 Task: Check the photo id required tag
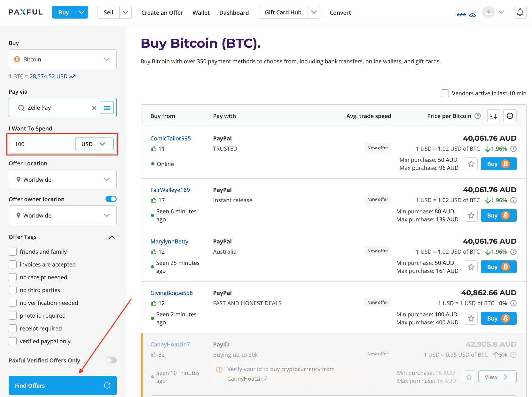click(13, 316)
